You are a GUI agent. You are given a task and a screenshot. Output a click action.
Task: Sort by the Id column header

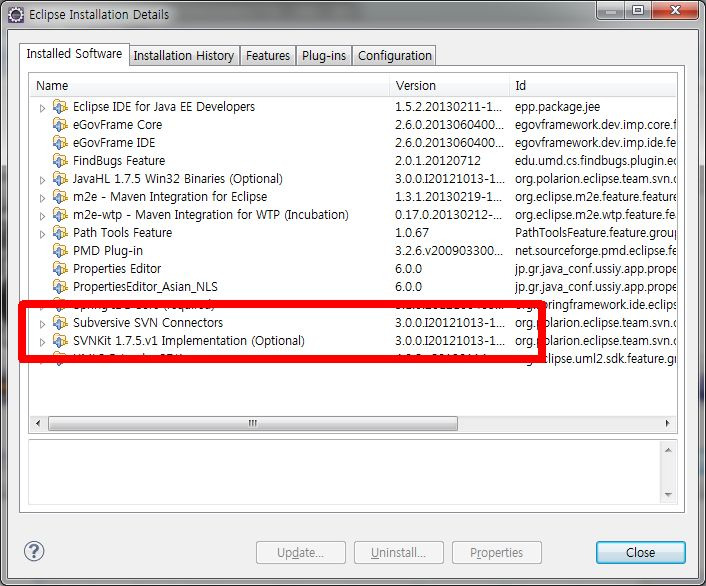(x=593, y=86)
